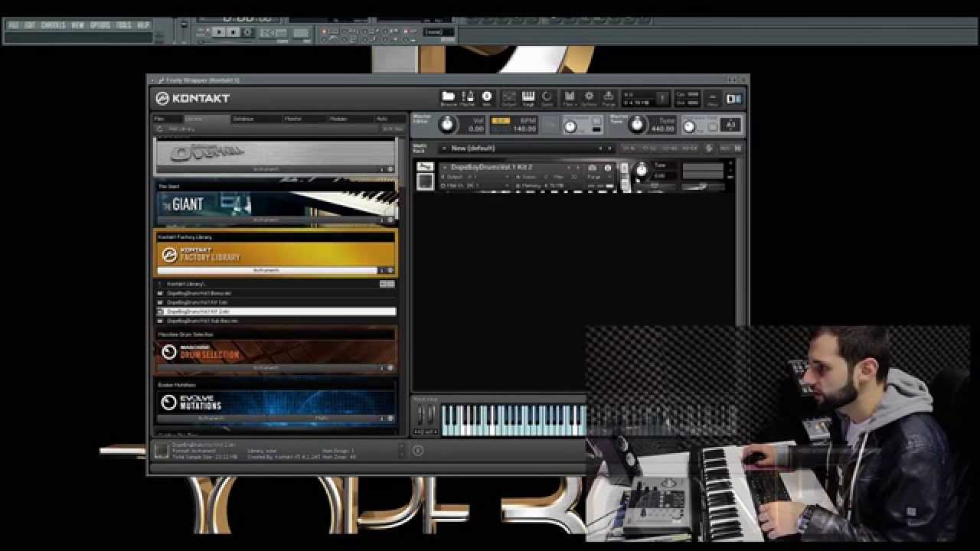This screenshot has height=551, width=980.
Task: Click the pitch bend wheel by keyboard
Action: pyautogui.click(x=420, y=416)
